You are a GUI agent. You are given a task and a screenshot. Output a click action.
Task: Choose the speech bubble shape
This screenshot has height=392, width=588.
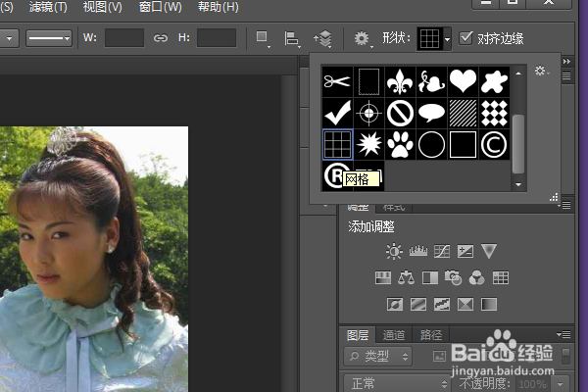pos(431,113)
